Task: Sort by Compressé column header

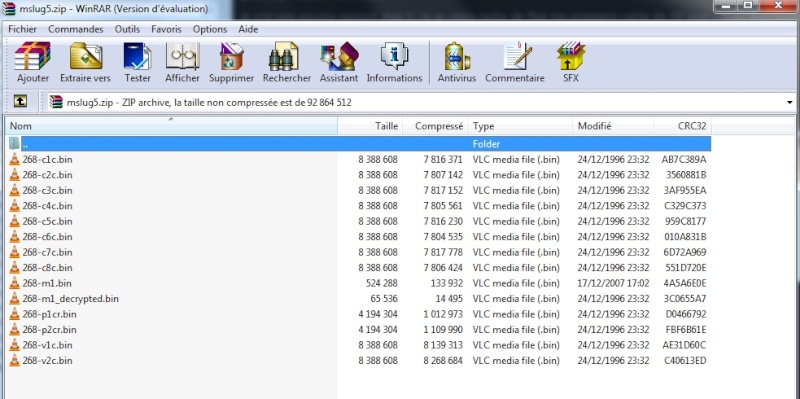Action: (436, 126)
